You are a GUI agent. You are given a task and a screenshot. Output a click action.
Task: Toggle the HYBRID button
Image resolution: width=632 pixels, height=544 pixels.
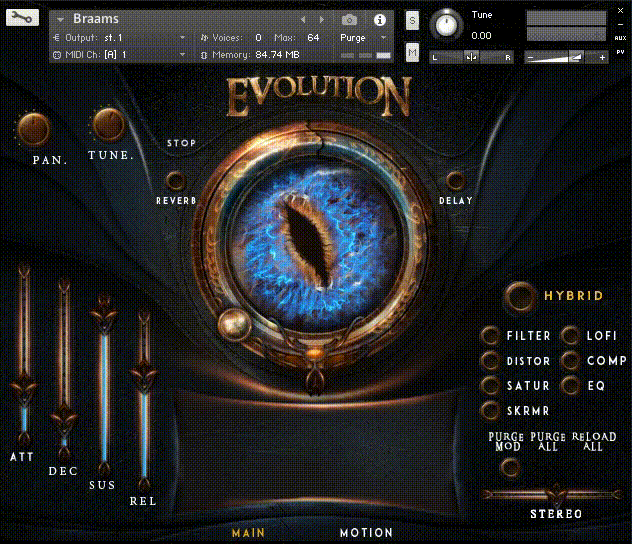[x=520, y=295]
